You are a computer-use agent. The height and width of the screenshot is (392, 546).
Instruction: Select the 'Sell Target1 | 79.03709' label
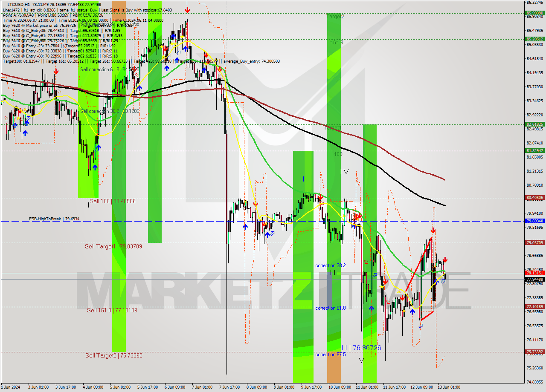click(113, 247)
